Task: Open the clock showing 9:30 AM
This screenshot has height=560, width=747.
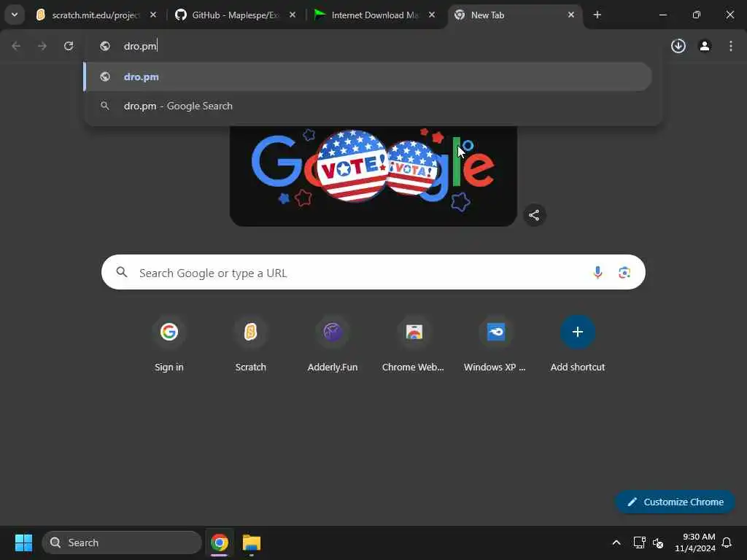Action: (x=694, y=542)
